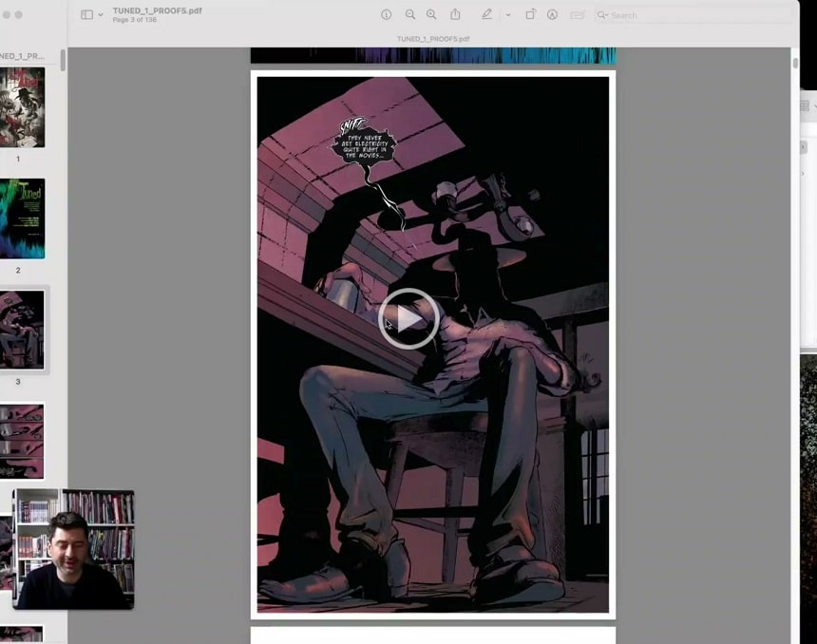Select page 3 thumbnail in sidebar
This screenshot has height=644, width=817.
[x=22, y=330]
